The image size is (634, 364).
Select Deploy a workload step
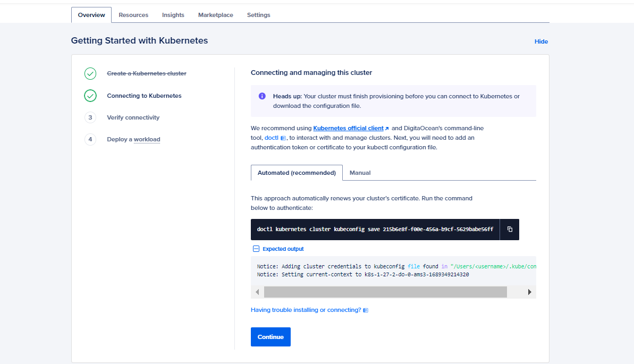(x=133, y=140)
